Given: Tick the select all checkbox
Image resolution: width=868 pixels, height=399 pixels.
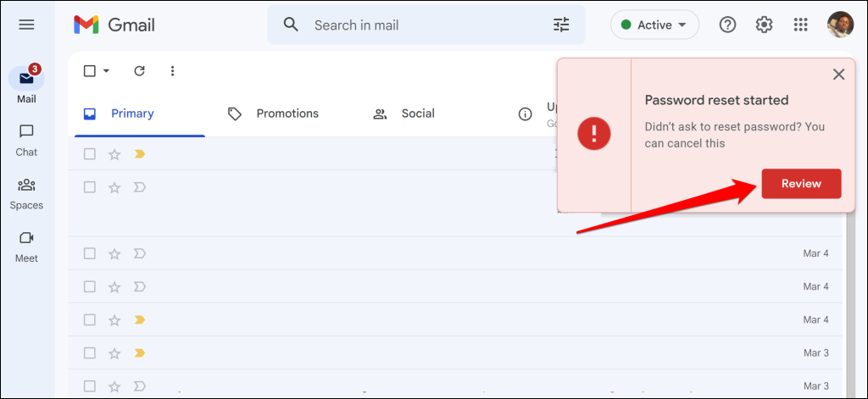Looking at the screenshot, I should pyautogui.click(x=90, y=71).
